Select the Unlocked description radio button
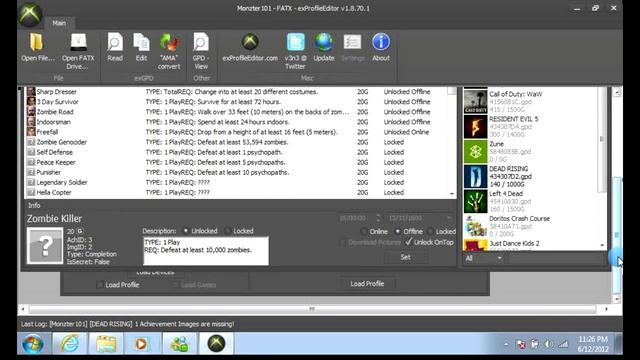The height and width of the screenshot is (360, 640). [x=186, y=231]
